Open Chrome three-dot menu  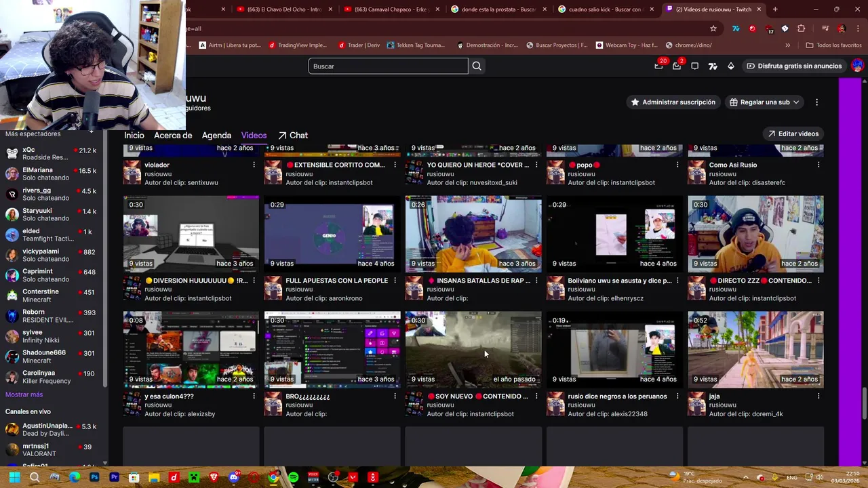coord(859,28)
